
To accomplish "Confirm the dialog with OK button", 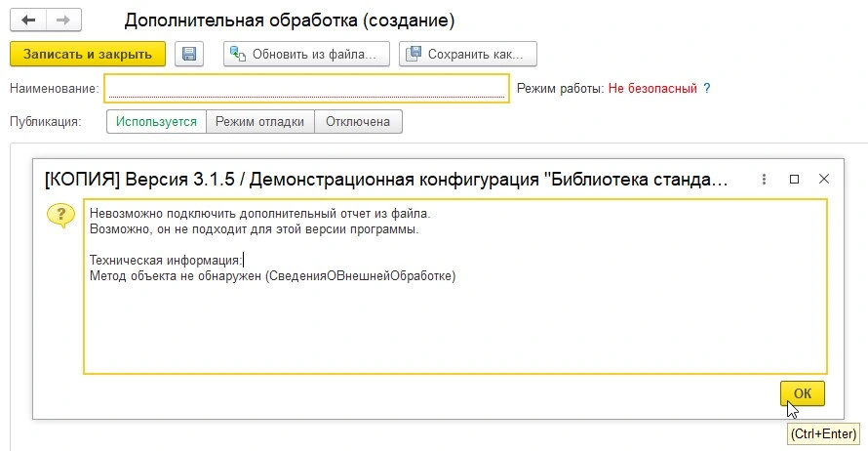I will click(x=802, y=393).
